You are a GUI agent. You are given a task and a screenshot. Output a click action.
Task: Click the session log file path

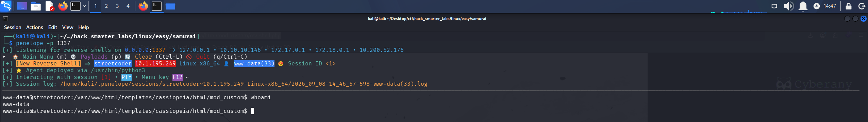[x=244, y=84]
